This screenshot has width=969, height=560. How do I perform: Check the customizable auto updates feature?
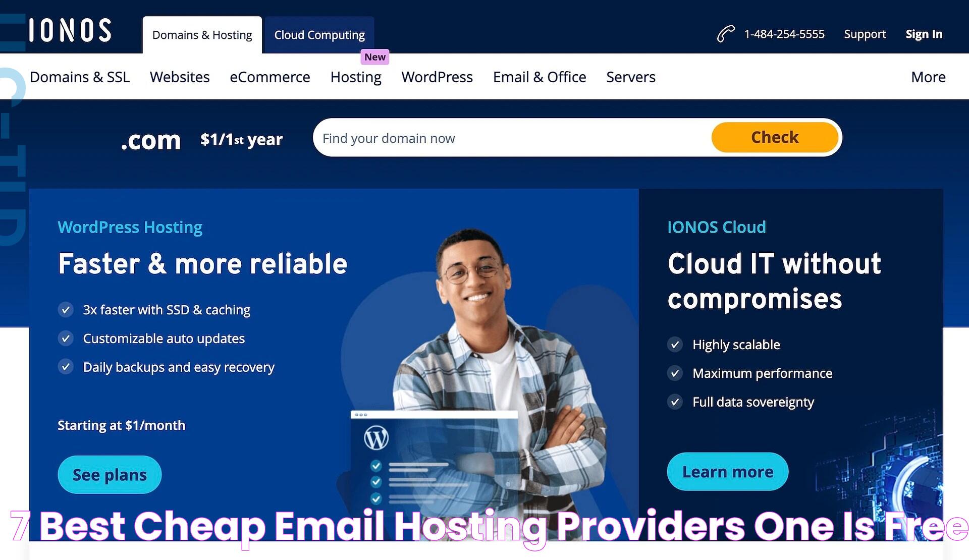pos(65,338)
